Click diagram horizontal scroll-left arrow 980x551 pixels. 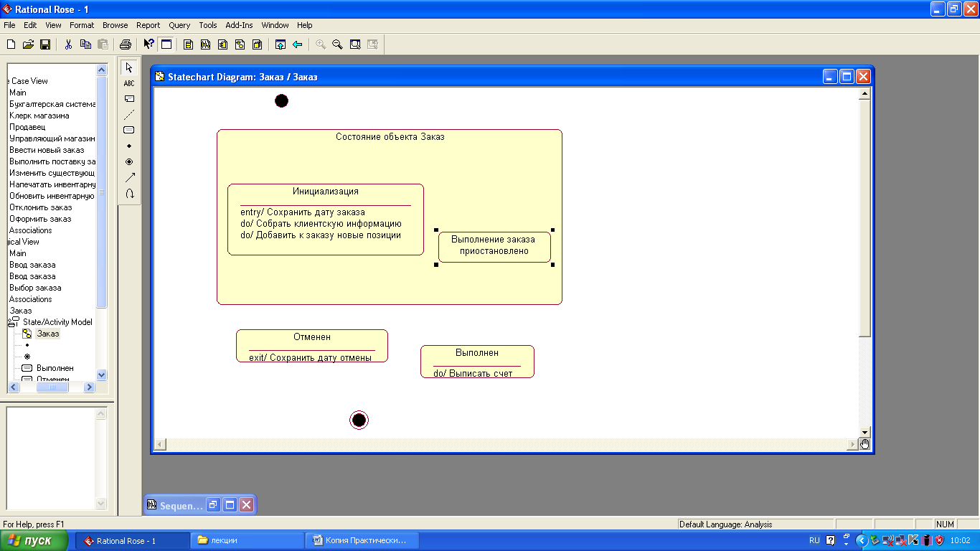(x=160, y=444)
